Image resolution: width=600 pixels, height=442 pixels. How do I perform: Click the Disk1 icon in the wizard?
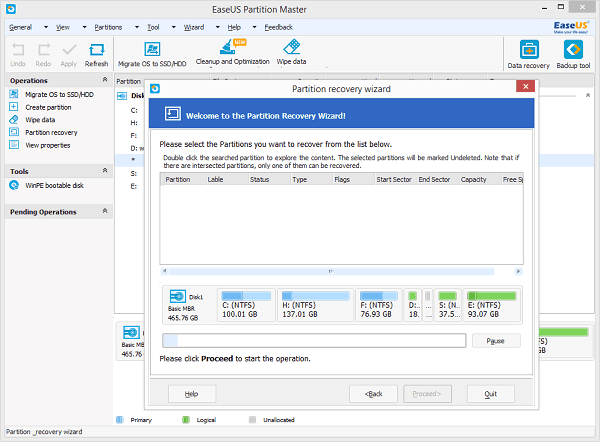178,296
